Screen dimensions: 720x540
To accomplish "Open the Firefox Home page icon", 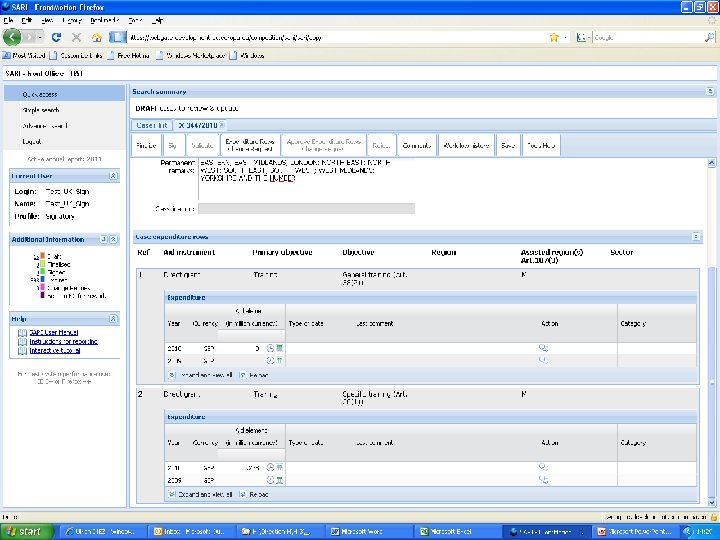I will 96,37.
